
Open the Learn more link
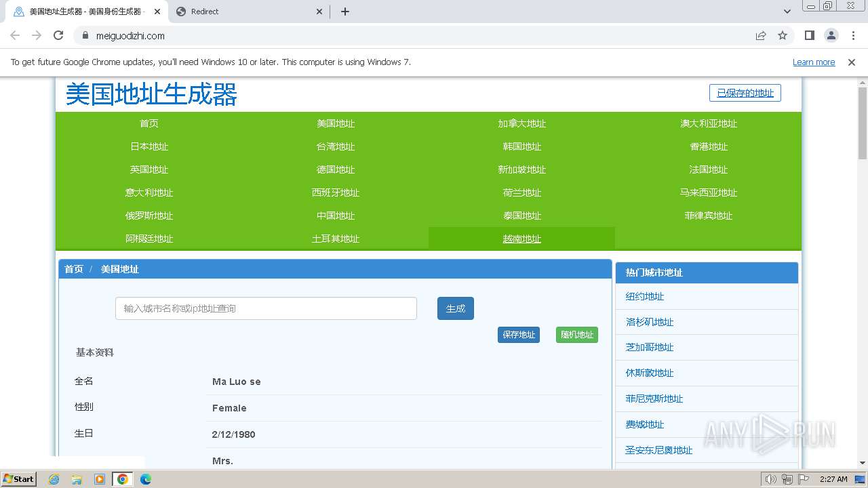(814, 62)
